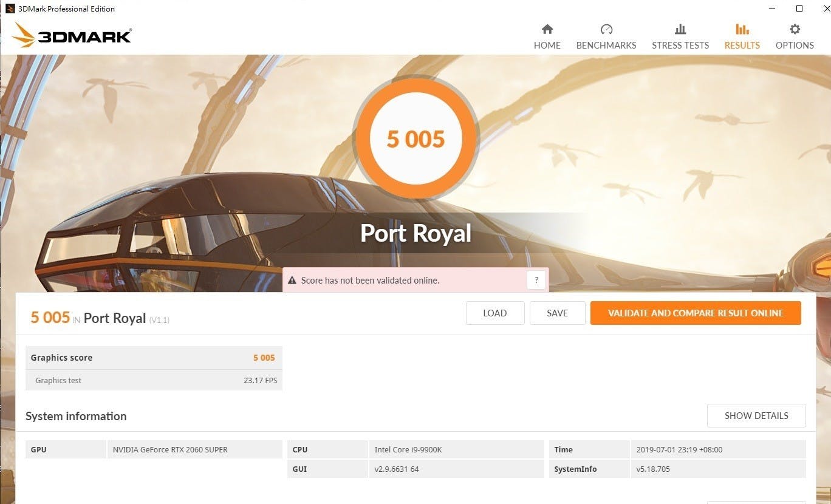Click the warning triangle validation icon
Screen dimensions: 831x504
(x=292, y=281)
